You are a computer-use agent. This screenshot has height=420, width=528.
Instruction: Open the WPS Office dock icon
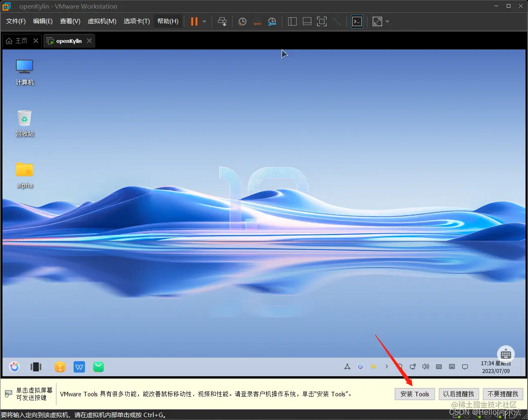79,366
